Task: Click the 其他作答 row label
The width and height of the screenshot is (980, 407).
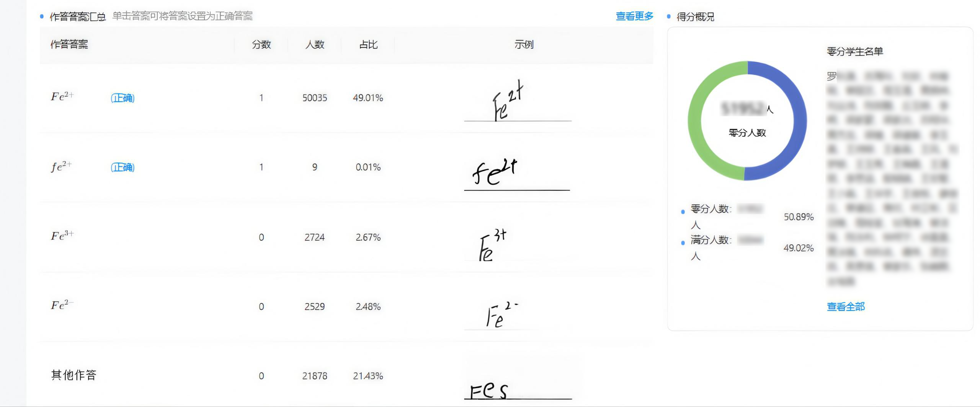Action: pos(73,375)
